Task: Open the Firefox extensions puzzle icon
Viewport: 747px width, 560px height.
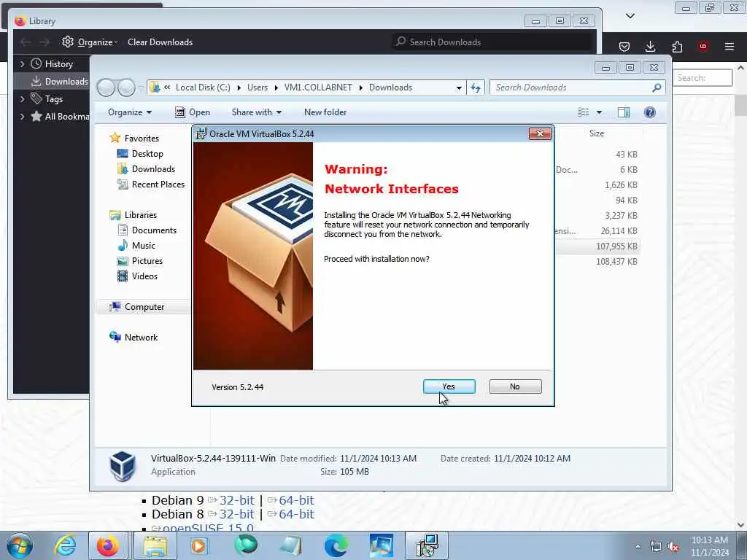Action: [677, 46]
